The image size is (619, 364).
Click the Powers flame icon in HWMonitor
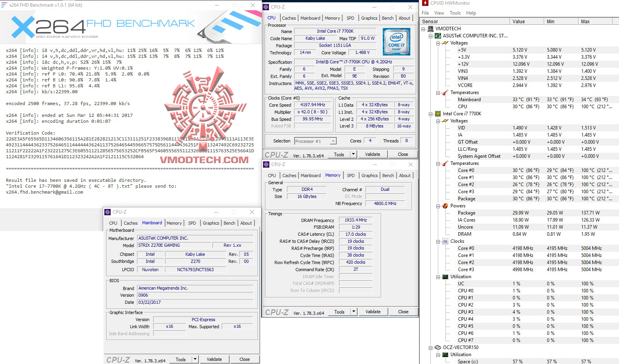tap(445, 206)
